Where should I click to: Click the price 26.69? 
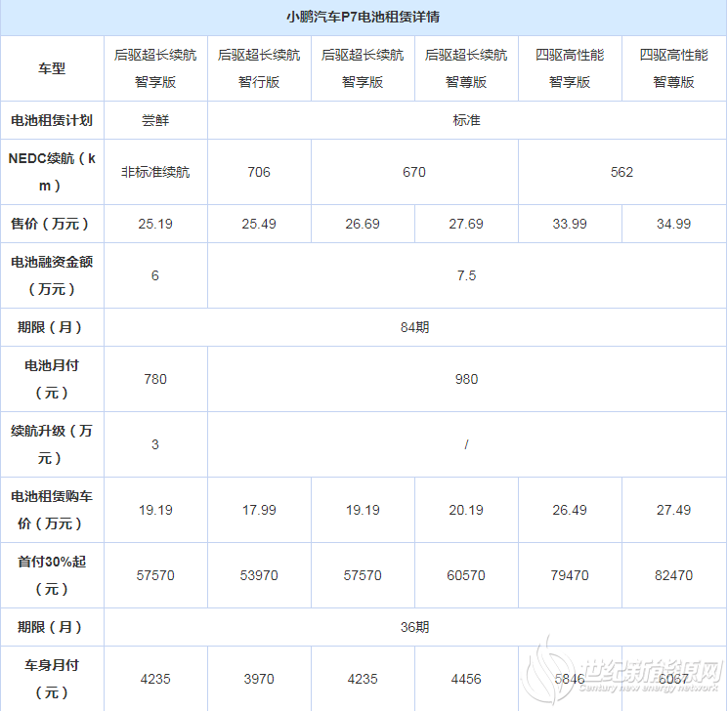(x=363, y=224)
